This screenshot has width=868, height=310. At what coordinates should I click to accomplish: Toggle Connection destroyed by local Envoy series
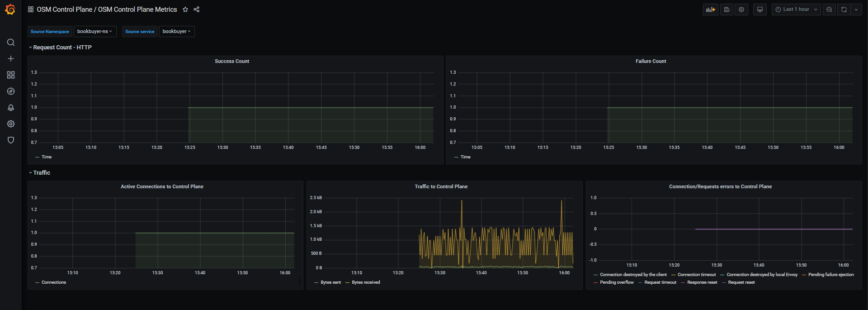762,275
